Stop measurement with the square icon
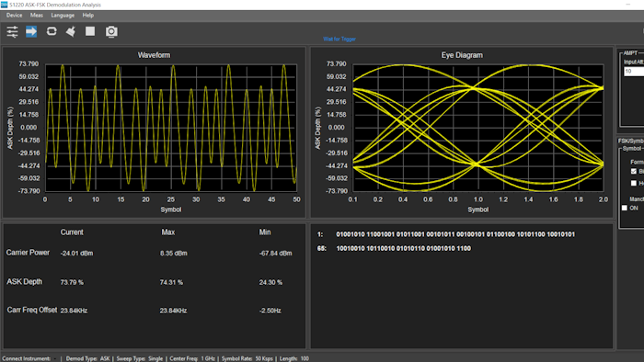The width and height of the screenshot is (644, 362). pos(90,31)
